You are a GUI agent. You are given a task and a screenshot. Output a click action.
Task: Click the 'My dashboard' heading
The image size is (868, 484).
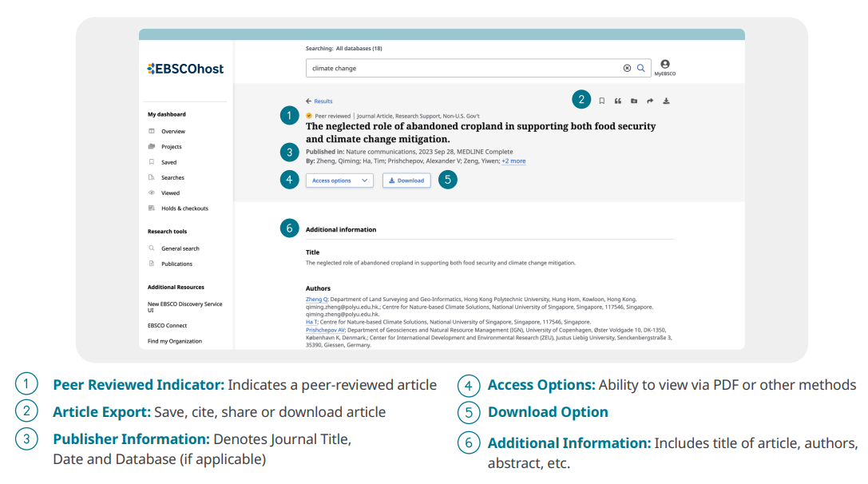pos(167,114)
